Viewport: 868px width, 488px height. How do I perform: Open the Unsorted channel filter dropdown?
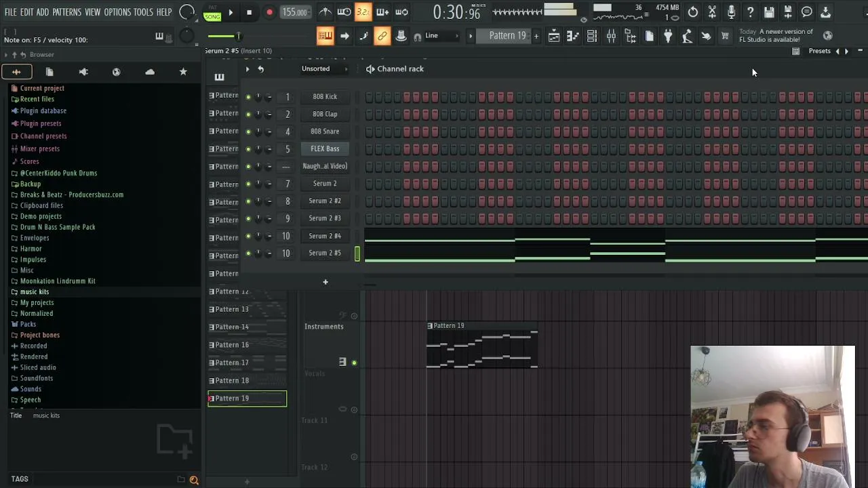point(324,69)
